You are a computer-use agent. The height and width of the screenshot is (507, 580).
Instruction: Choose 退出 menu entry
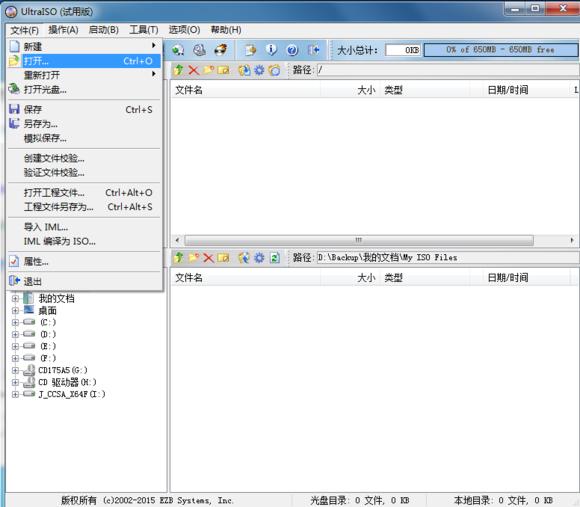(x=84, y=281)
